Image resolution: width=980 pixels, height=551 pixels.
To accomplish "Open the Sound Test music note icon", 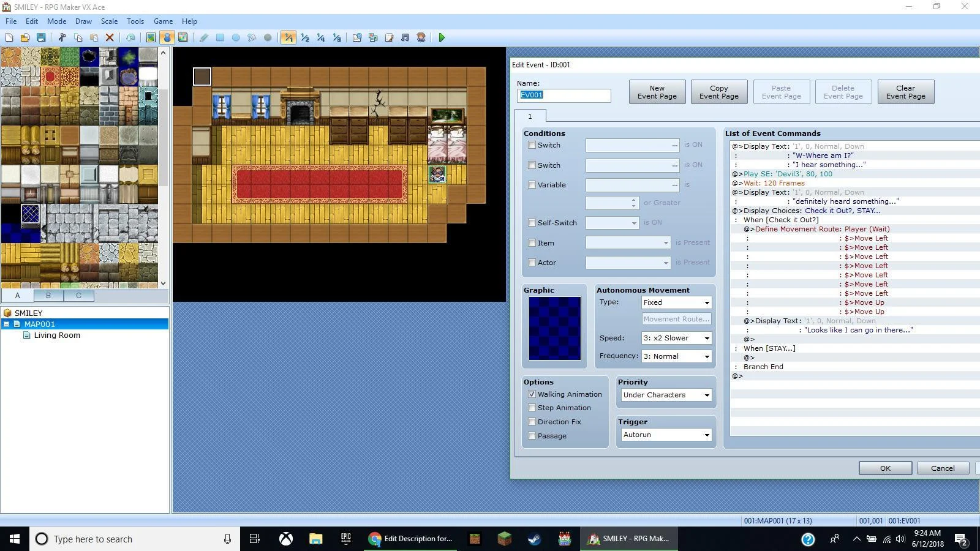I will (405, 38).
